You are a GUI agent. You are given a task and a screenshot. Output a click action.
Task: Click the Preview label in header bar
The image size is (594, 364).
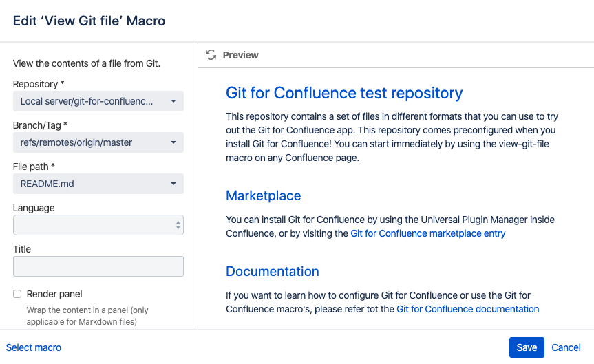(x=240, y=55)
